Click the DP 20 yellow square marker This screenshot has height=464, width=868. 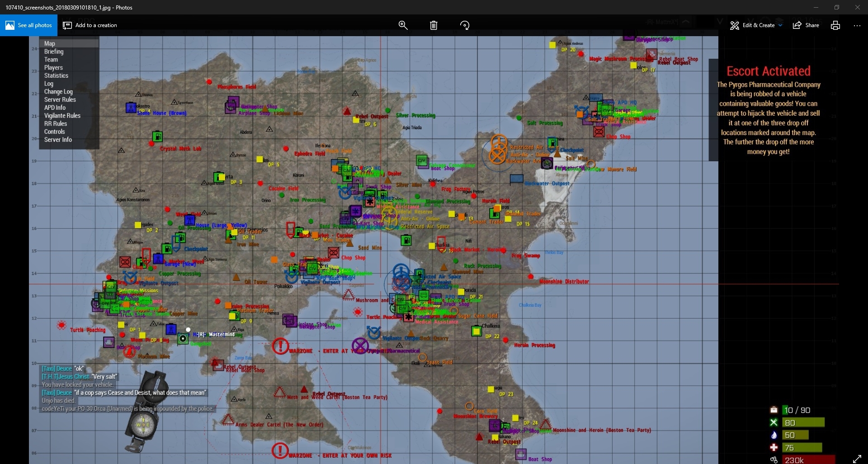coord(552,45)
